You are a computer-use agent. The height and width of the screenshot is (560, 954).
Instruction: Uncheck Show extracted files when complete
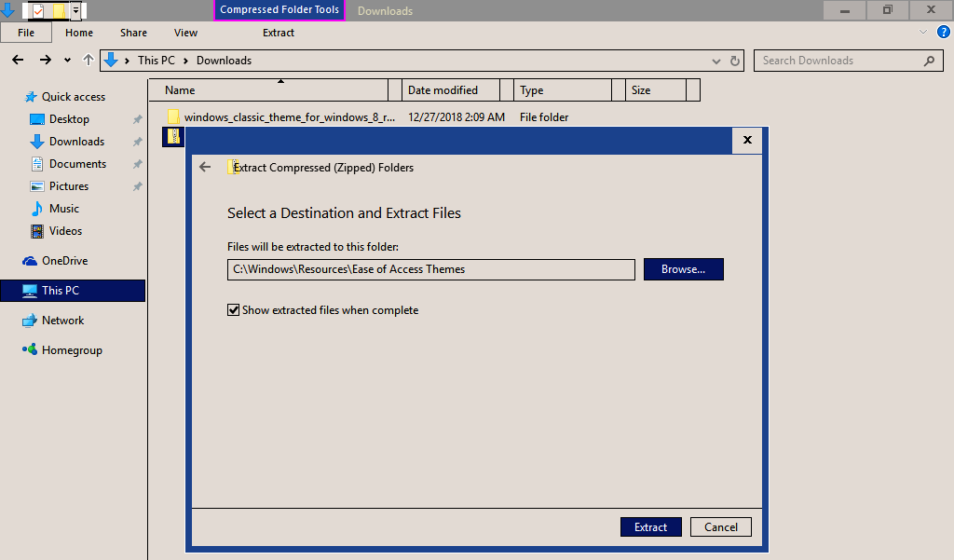(x=234, y=310)
